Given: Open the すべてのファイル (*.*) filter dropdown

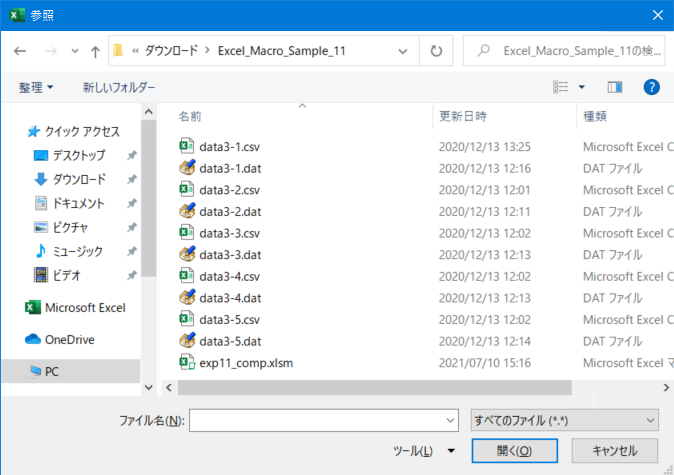Looking at the screenshot, I should (x=564, y=420).
